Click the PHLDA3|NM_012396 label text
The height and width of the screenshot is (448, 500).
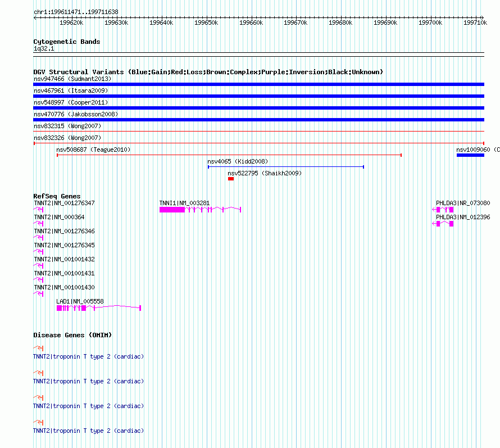[x=463, y=217]
